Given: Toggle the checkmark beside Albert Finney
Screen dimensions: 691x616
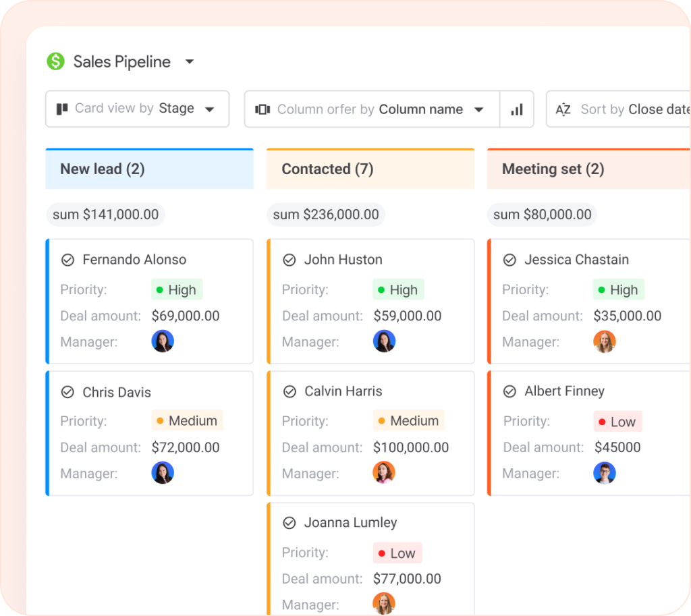Looking at the screenshot, I should [510, 391].
